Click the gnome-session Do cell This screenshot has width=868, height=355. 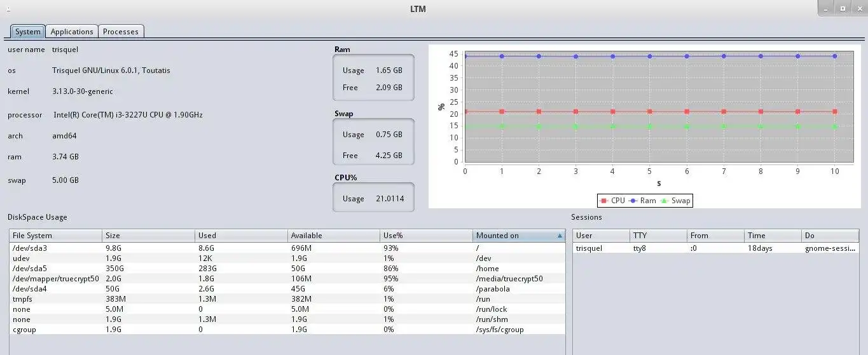click(x=830, y=248)
